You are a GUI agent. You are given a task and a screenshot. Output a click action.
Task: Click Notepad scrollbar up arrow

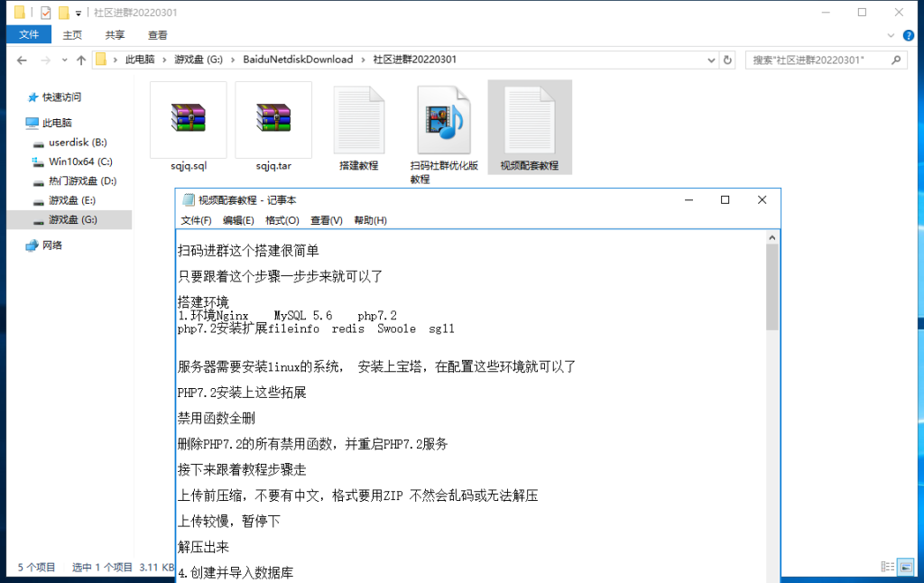coord(772,237)
